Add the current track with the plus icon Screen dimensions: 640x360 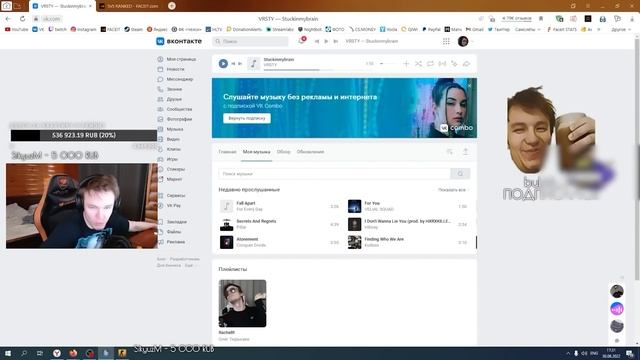point(406,64)
